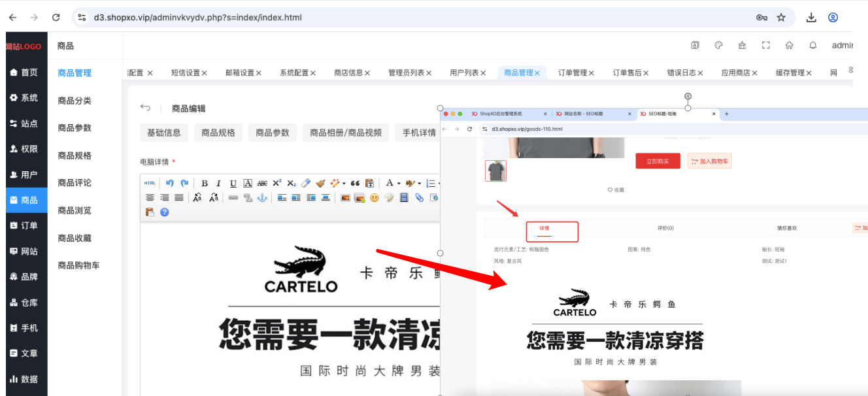Switch to the 订单管理 tab
The image size is (868, 396).
573,73
